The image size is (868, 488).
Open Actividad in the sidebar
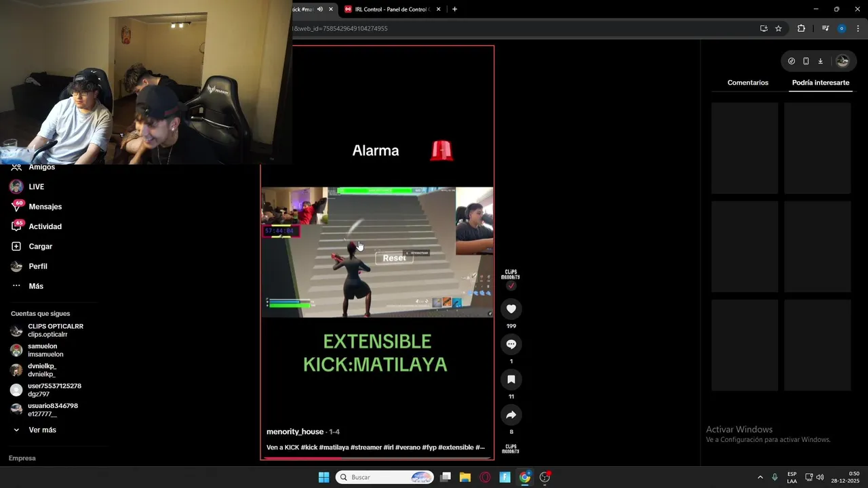tap(45, 226)
